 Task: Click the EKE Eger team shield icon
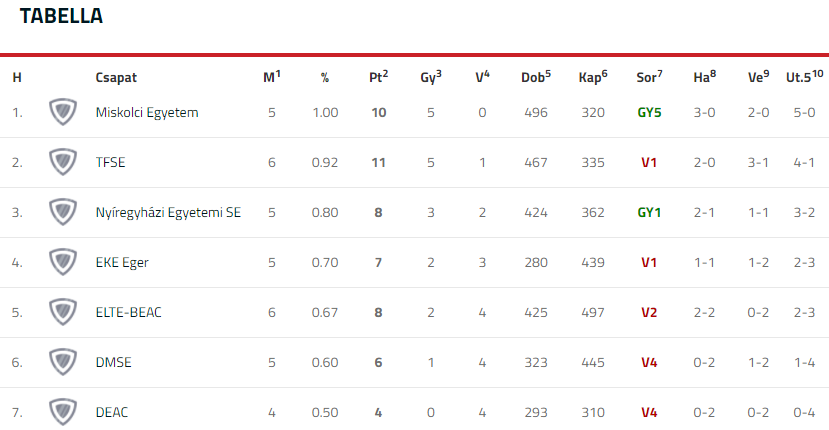coord(63,262)
